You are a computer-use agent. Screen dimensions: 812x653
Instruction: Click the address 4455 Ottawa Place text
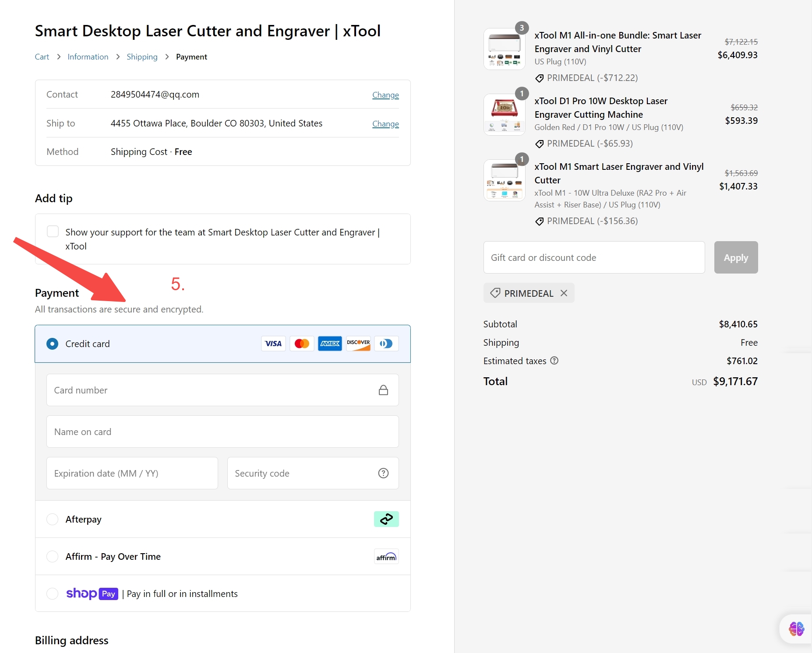tap(216, 123)
